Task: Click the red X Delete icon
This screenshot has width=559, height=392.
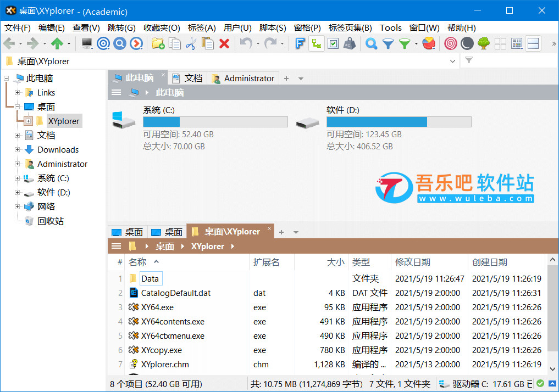Action: pos(224,44)
